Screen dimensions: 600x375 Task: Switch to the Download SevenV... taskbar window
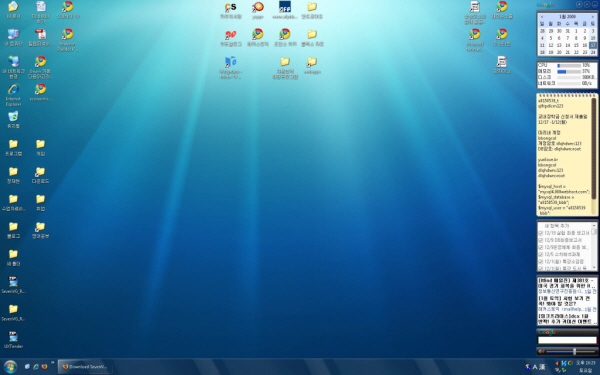coord(86,367)
